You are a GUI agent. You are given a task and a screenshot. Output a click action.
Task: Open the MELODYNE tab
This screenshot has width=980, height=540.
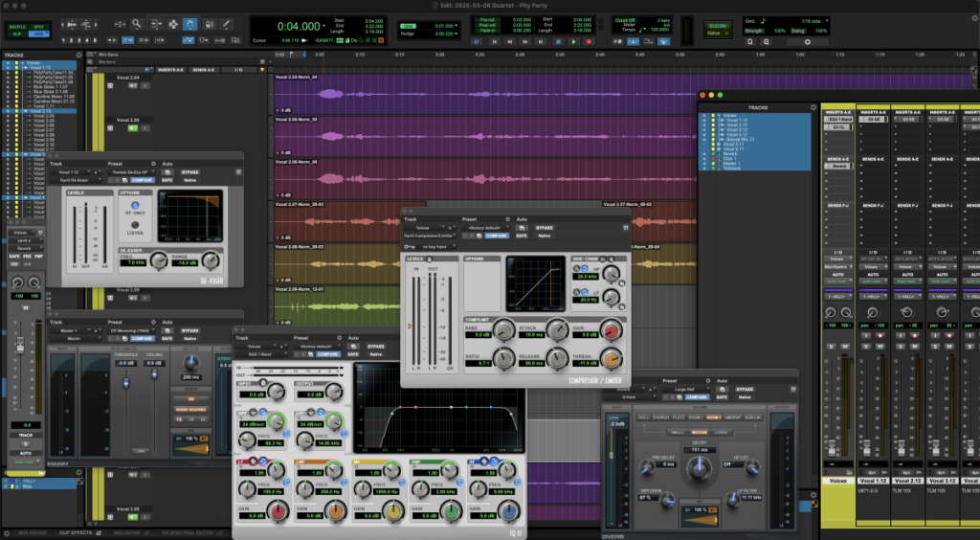(127, 532)
